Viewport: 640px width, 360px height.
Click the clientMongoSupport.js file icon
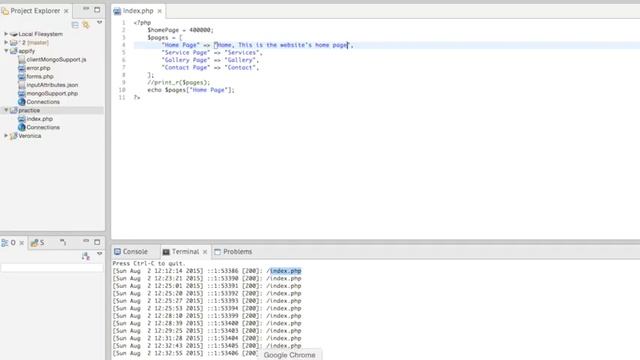[22, 60]
